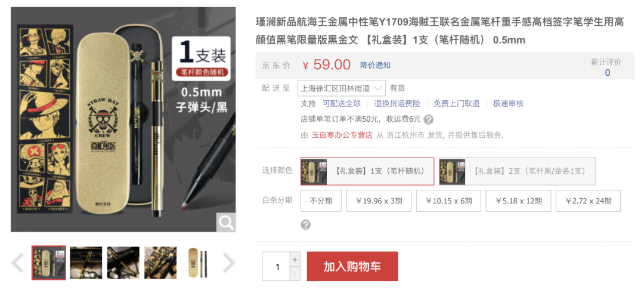Click the right arrow of thumbnail carousel

tap(229, 263)
